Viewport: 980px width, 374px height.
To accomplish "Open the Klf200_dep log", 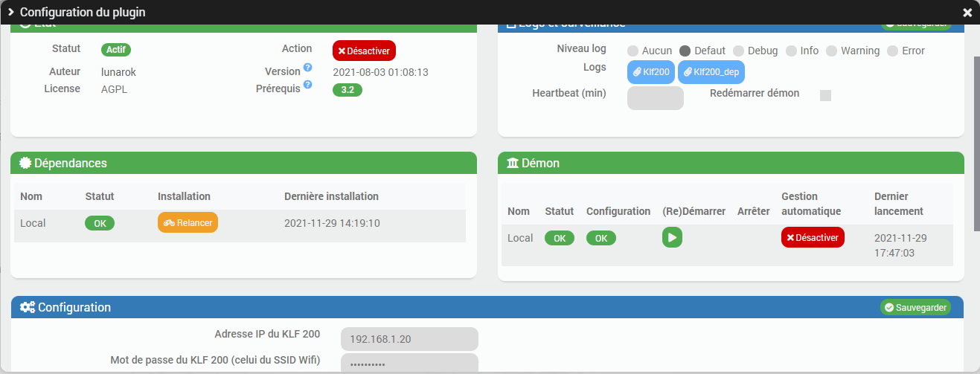I will click(711, 72).
